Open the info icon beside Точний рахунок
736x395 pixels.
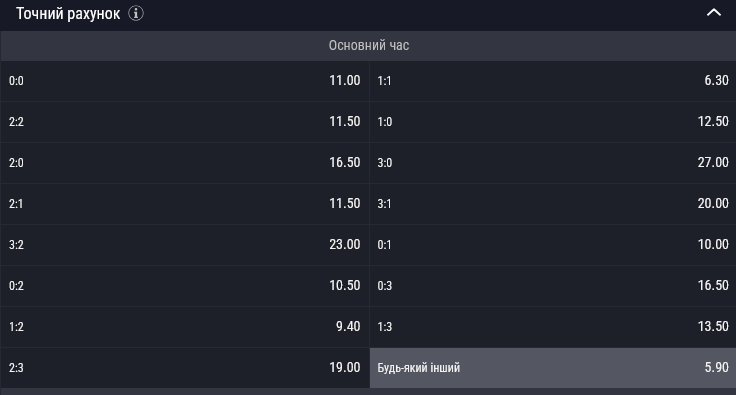coord(136,13)
